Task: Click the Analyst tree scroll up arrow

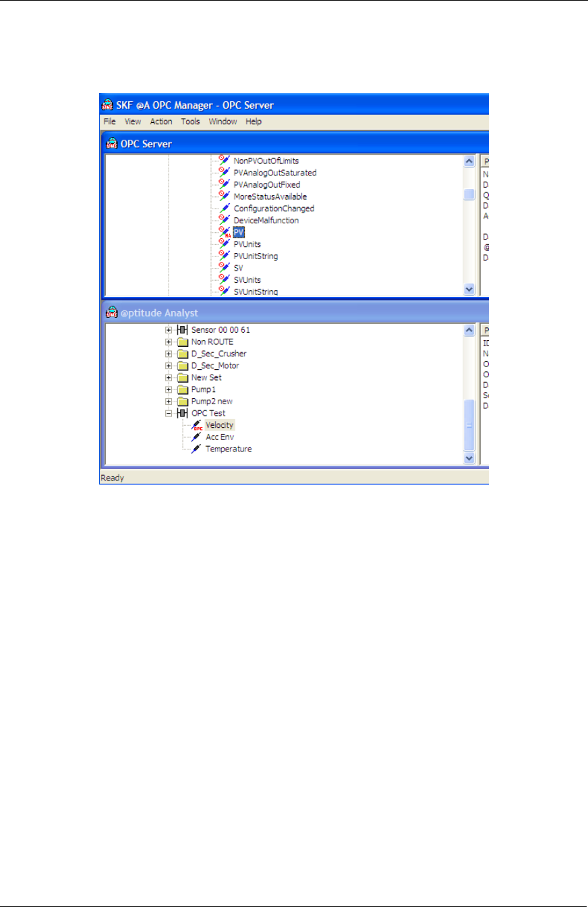Action: (x=470, y=331)
